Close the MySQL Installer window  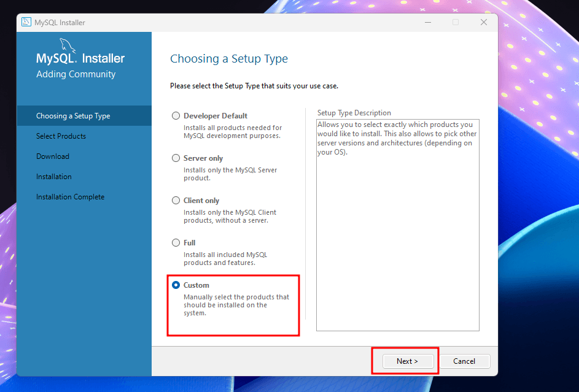tap(484, 23)
